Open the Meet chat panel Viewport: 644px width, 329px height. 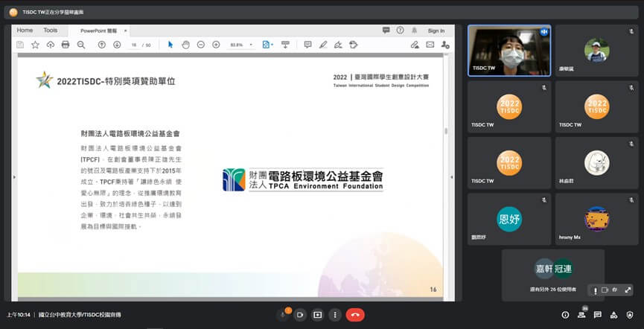598,314
